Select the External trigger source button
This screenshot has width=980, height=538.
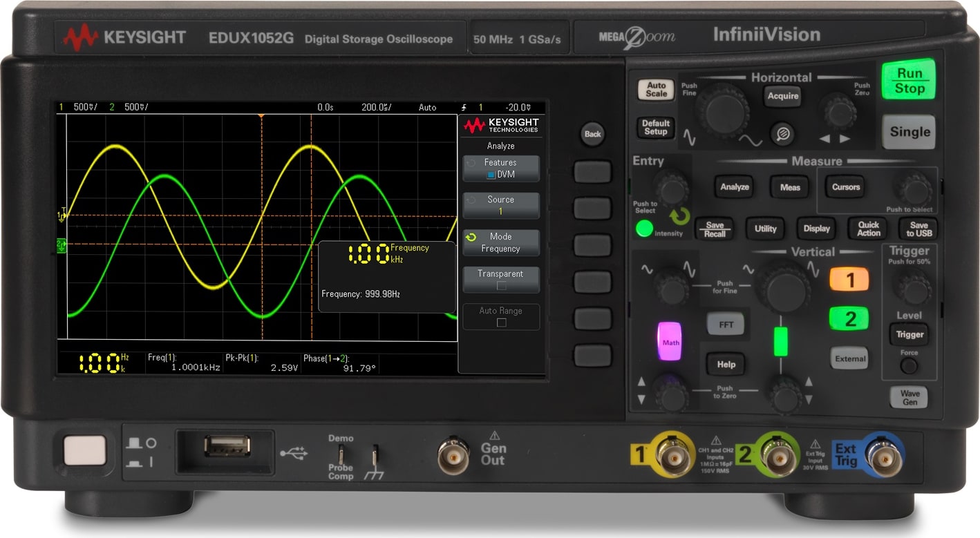point(849,358)
